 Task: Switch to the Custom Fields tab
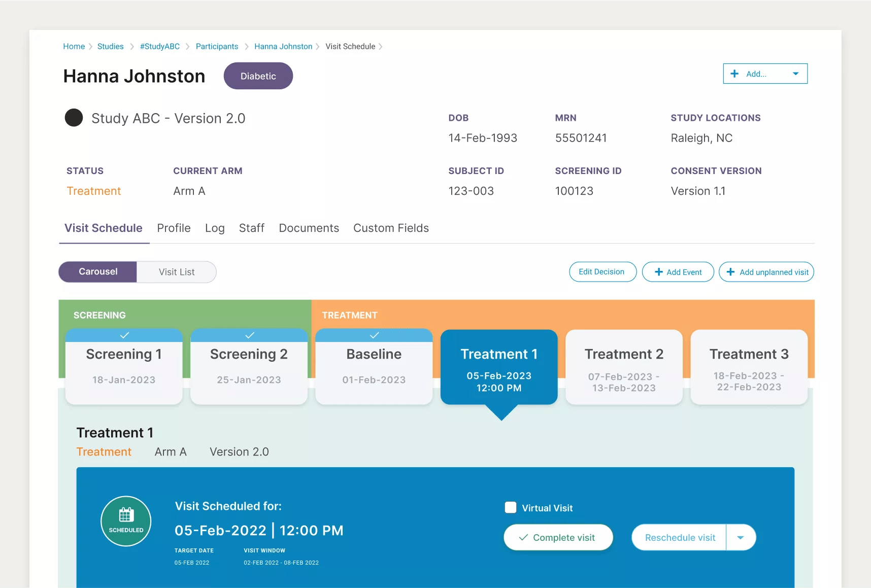(391, 228)
